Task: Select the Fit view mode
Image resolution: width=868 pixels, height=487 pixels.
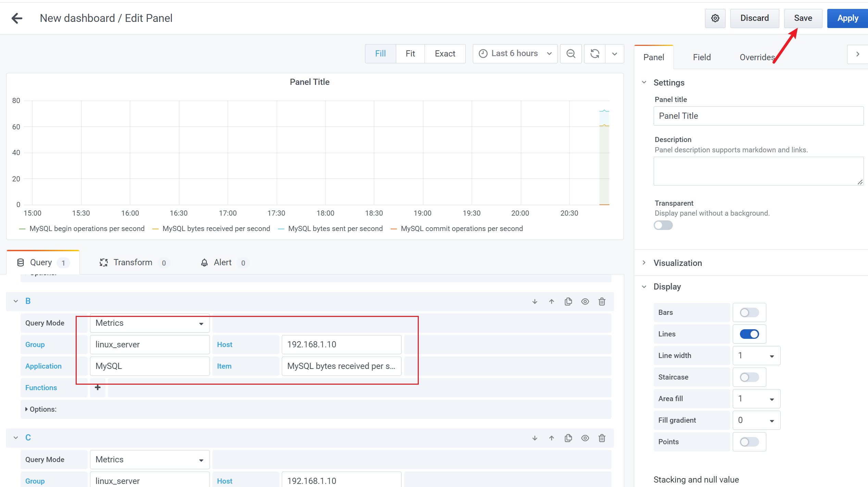Action: [x=410, y=54]
